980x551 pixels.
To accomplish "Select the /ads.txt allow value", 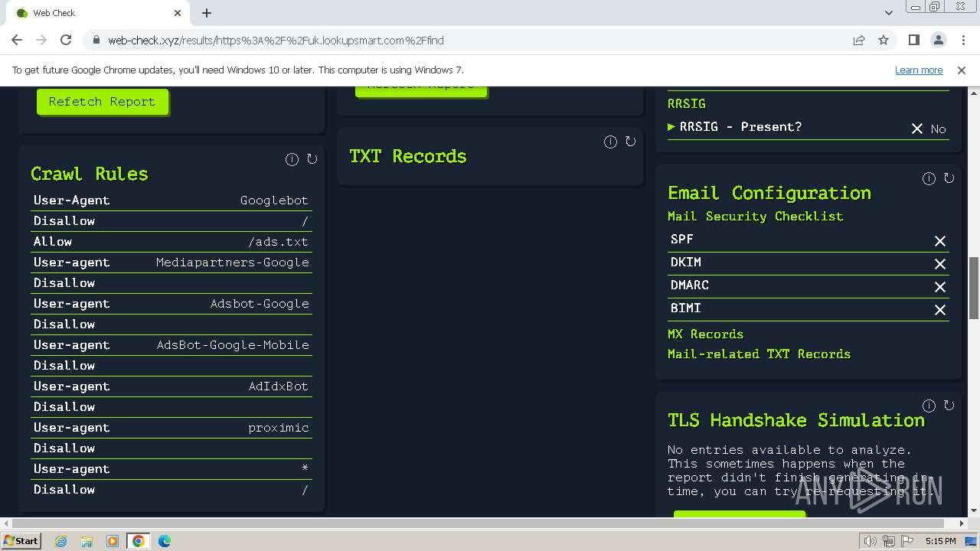I will [278, 242].
